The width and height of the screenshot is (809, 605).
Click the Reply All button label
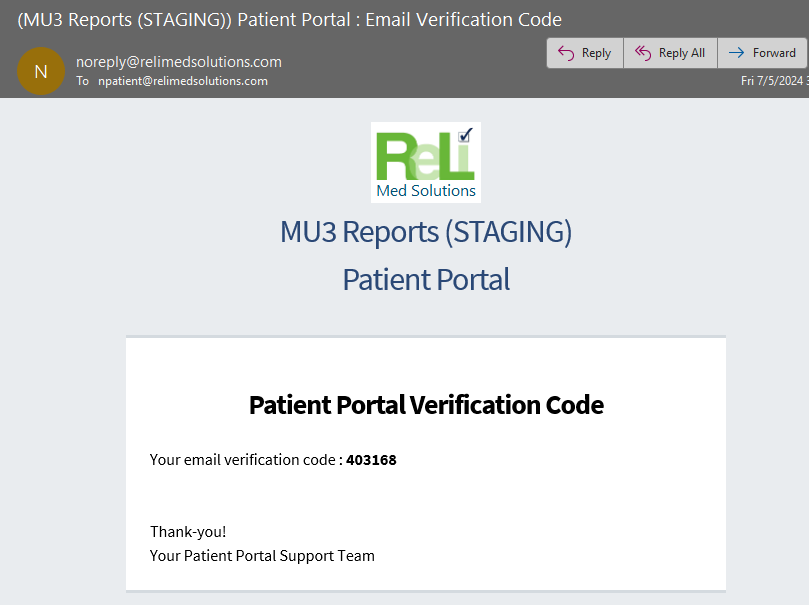(x=682, y=53)
